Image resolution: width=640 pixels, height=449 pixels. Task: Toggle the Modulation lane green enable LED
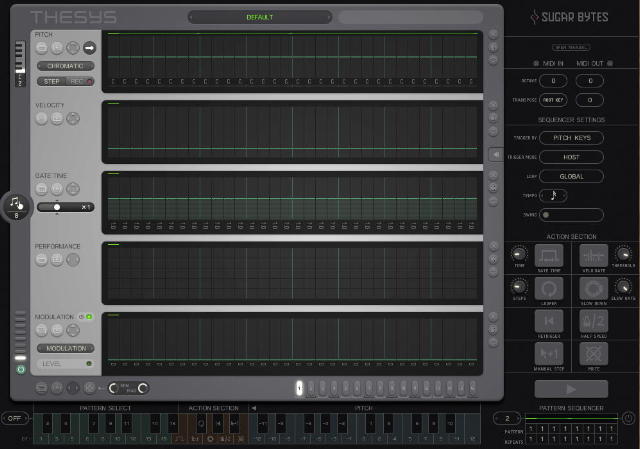click(89, 317)
